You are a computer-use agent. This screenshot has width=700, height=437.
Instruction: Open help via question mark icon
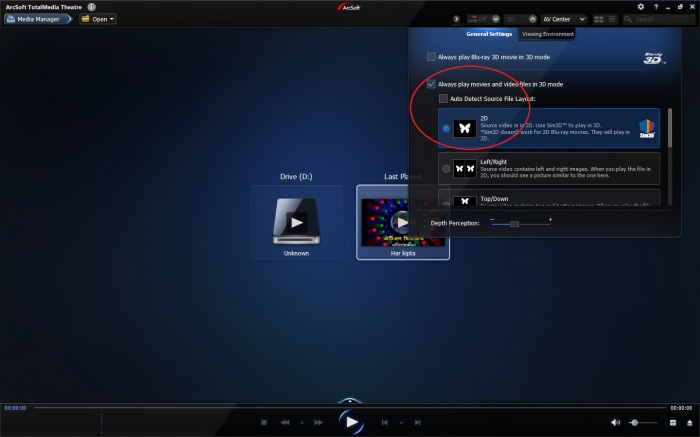(x=656, y=7)
